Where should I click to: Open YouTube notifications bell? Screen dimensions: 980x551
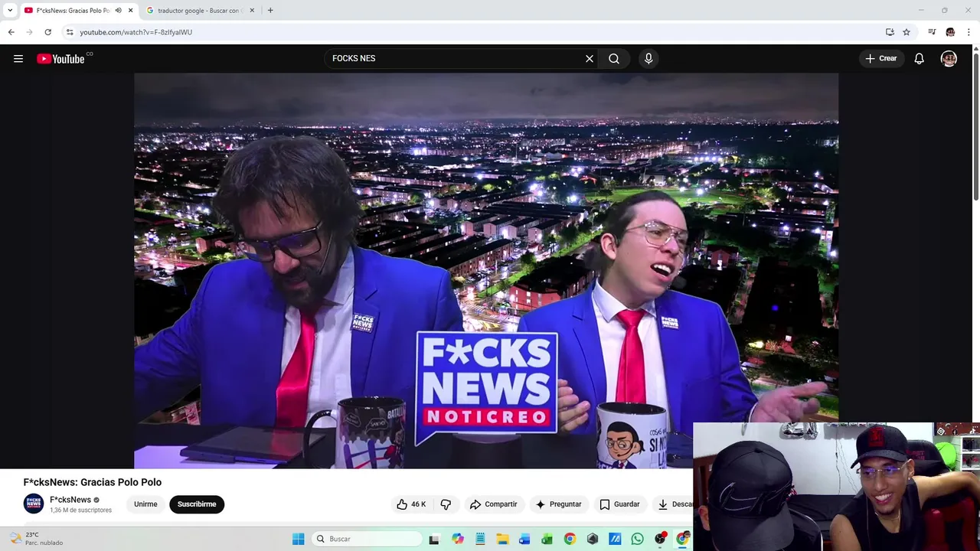point(919,58)
